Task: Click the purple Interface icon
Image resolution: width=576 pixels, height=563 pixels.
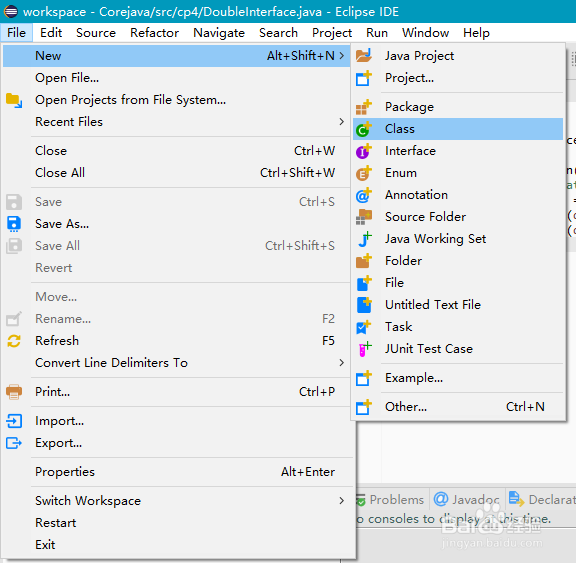Action: click(x=364, y=151)
